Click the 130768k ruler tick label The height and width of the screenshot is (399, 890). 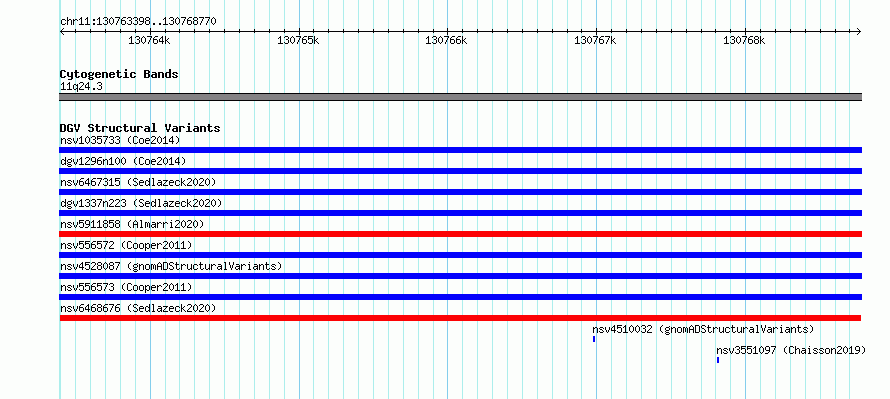click(744, 40)
